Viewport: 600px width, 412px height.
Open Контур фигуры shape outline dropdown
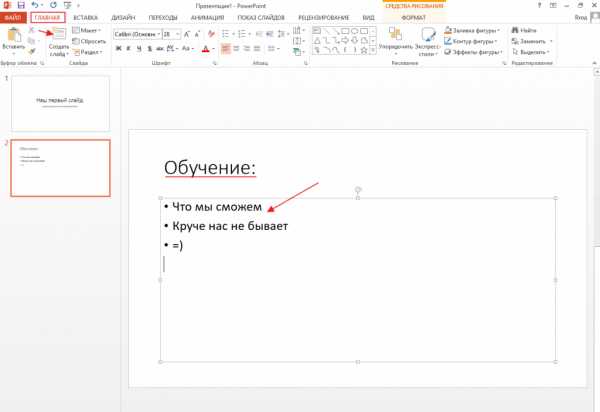coord(471,41)
